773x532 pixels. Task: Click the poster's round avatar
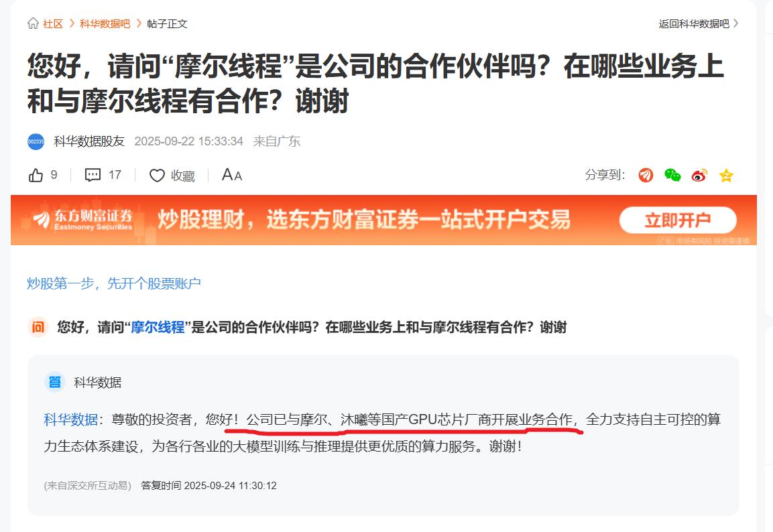(36, 141)
